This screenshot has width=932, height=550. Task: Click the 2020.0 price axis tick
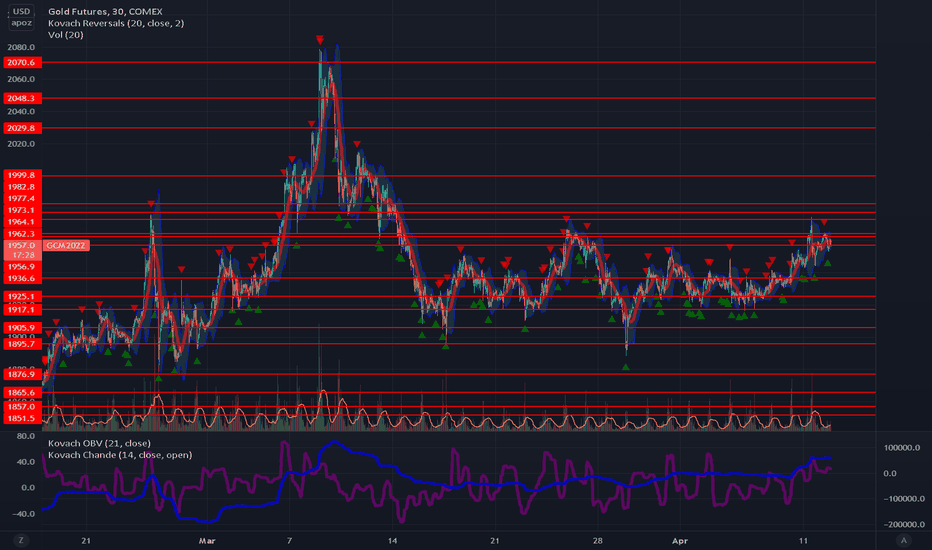click(x=21, y=143)
